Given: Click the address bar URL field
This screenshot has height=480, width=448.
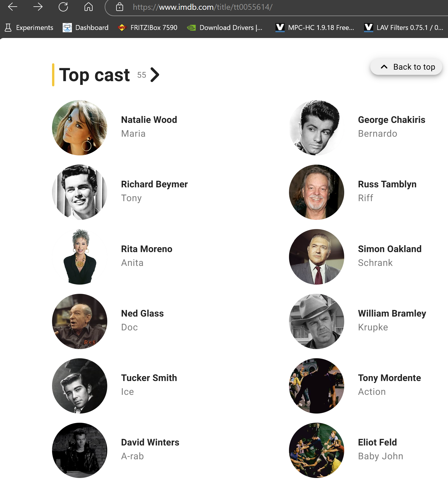Looking at the screenshot, I should click(x=259, y=7).
